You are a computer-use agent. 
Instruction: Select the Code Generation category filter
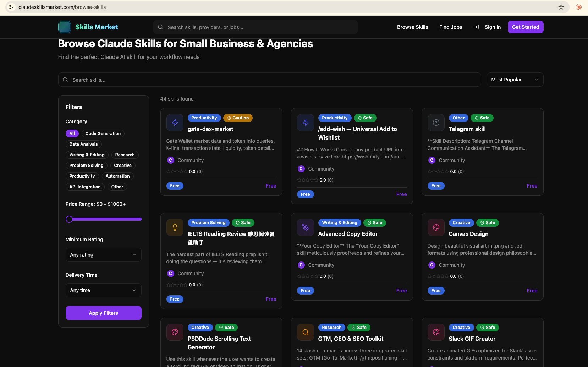[103, 134]
